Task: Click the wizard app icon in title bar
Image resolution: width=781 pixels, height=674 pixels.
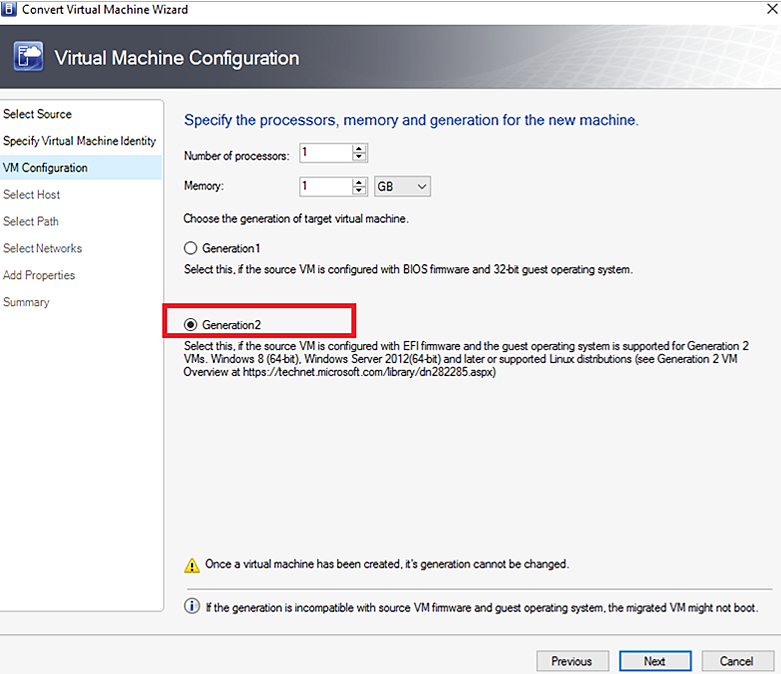Action: pyautogui.click(x=8, y=9)
